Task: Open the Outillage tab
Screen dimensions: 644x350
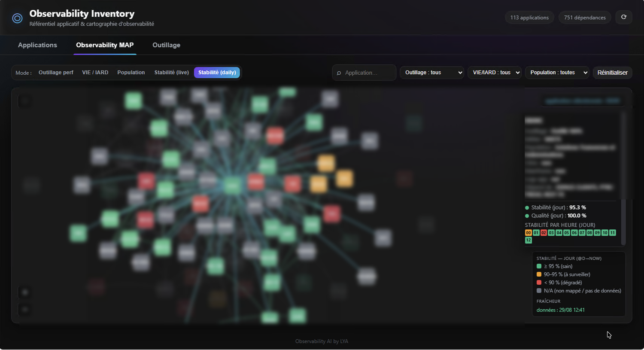Action: (x=166, y=45)
